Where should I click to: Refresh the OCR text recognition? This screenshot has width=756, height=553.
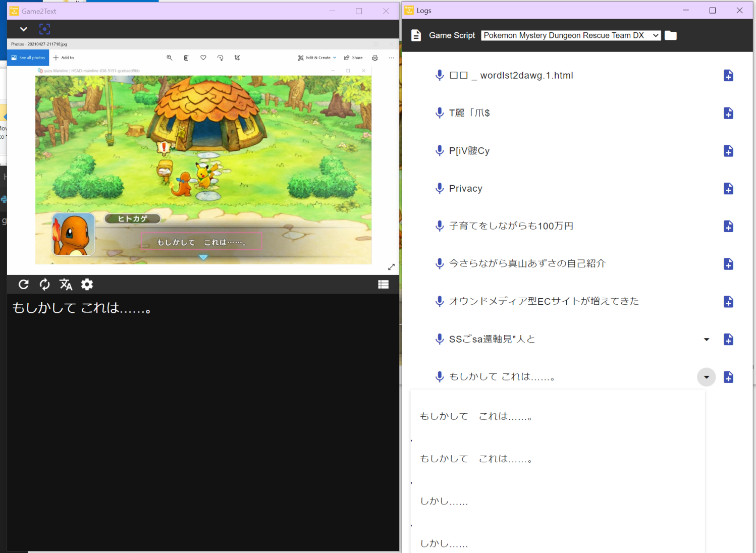[23, 285]
